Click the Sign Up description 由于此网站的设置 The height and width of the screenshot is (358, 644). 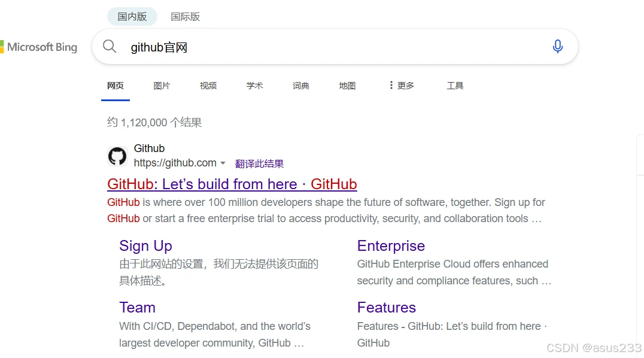click(x=219, y=272)
